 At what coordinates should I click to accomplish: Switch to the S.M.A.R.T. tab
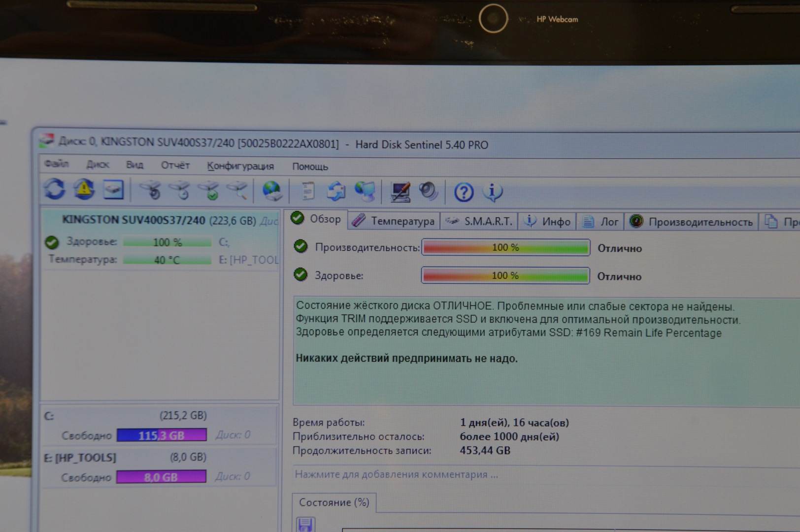coord(480,222)
